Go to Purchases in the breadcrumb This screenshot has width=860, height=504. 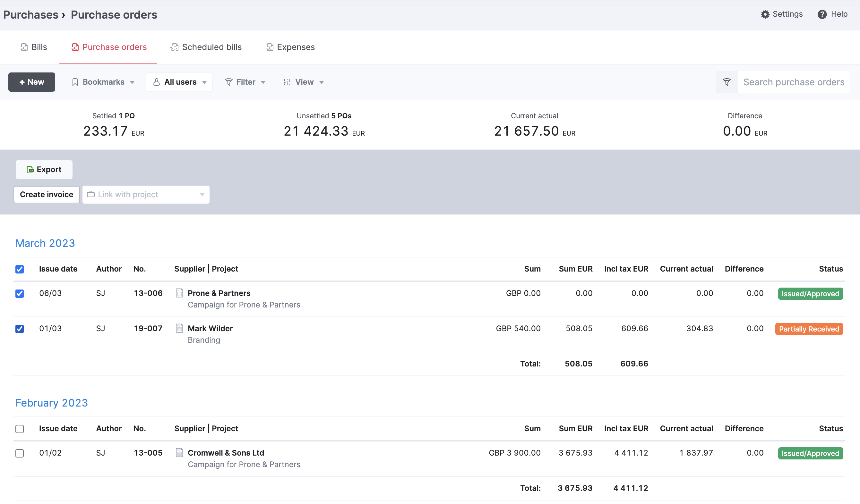pos(31,15)
